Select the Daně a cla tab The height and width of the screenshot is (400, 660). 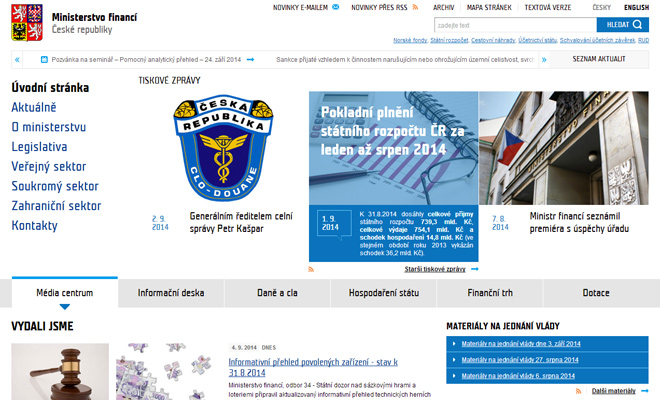(x=277, y=293)
